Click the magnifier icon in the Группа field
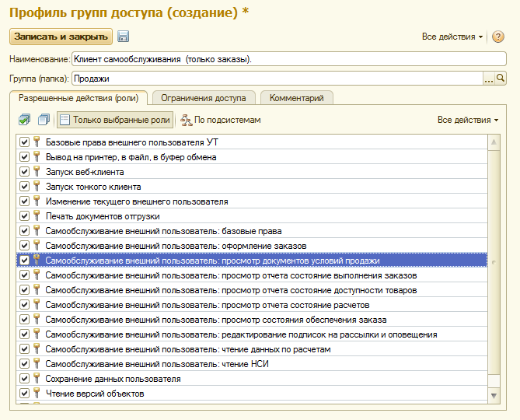This screenshot has height=420, width=520. (501, 78)
